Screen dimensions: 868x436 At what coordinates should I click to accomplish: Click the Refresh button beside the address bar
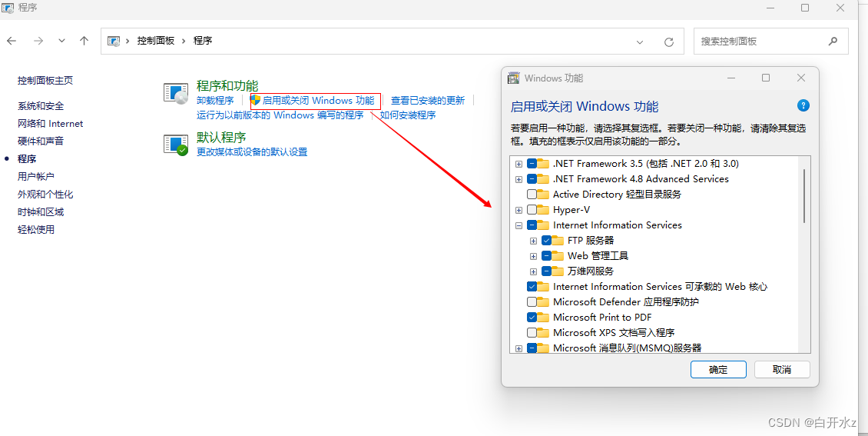point(669,42)
